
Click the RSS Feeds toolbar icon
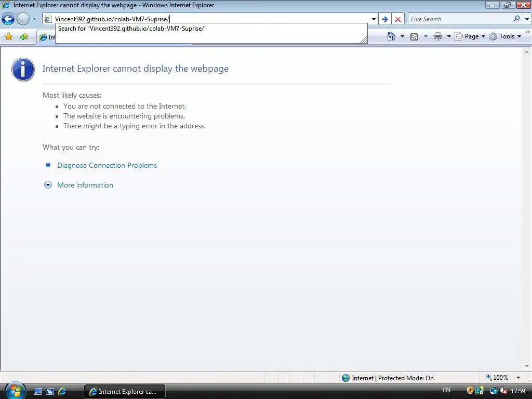tap(414, 37)
